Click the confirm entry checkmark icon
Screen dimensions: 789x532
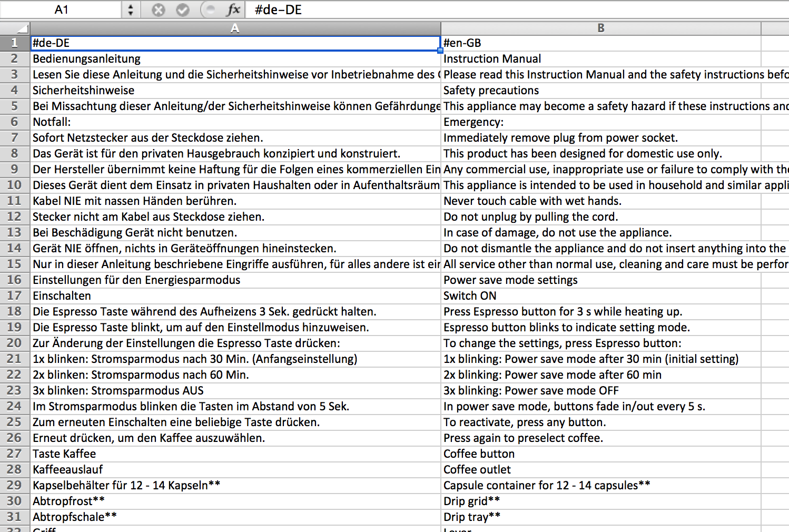182,10
